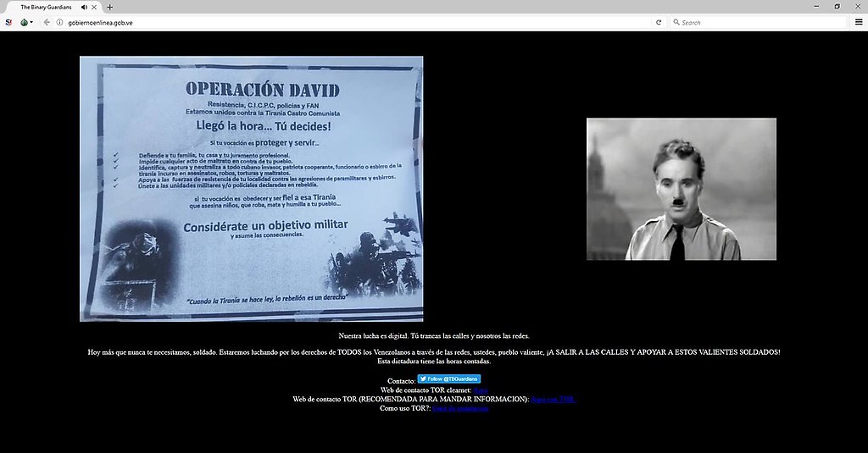The width and height of the screenshot is (868, 453).
Task: Open a new tab with plus button
Action: (109, 7)
